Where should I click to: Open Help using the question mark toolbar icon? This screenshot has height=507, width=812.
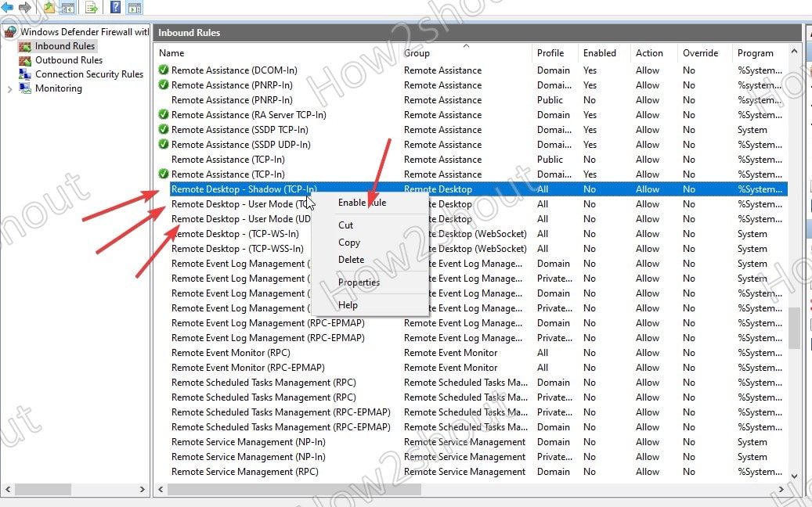(114, 7)
